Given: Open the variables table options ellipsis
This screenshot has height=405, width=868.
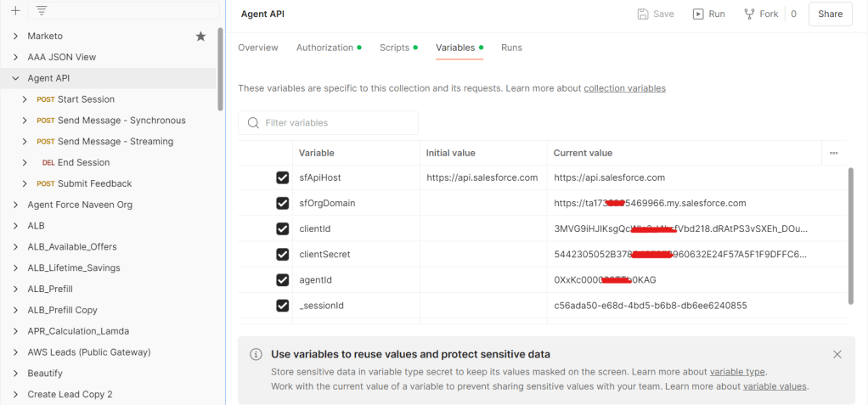Looking at the screenshot, I should click(833, 153).
